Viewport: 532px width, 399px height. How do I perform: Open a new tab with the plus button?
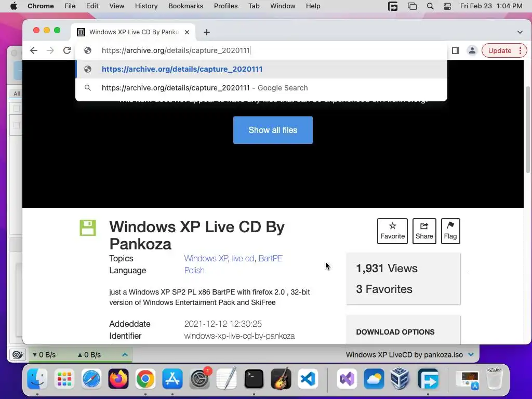207,32
